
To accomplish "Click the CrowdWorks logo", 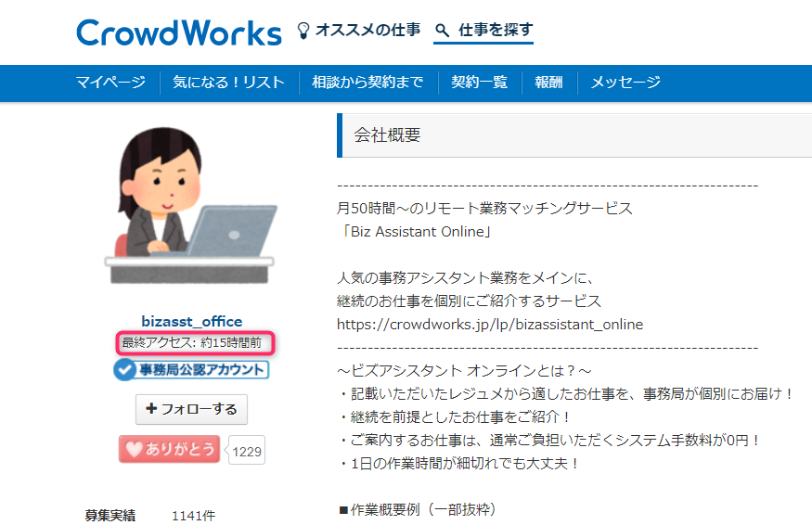I will click(178, 32).
